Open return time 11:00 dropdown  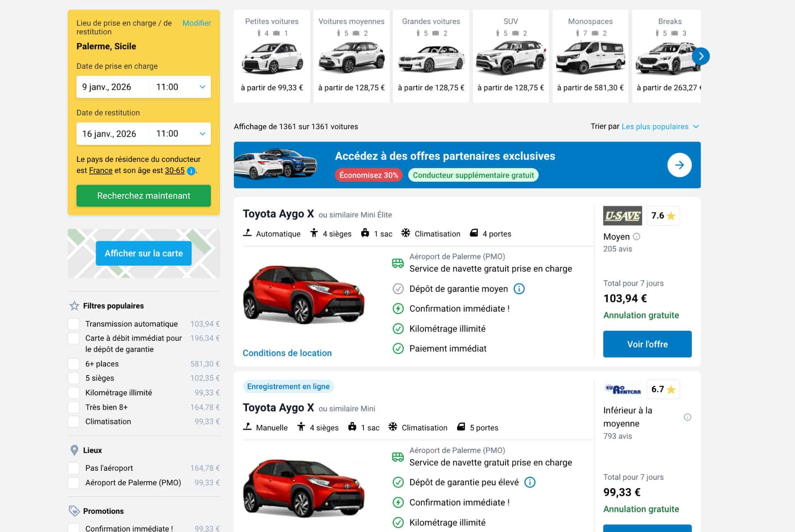click(180, 134)
